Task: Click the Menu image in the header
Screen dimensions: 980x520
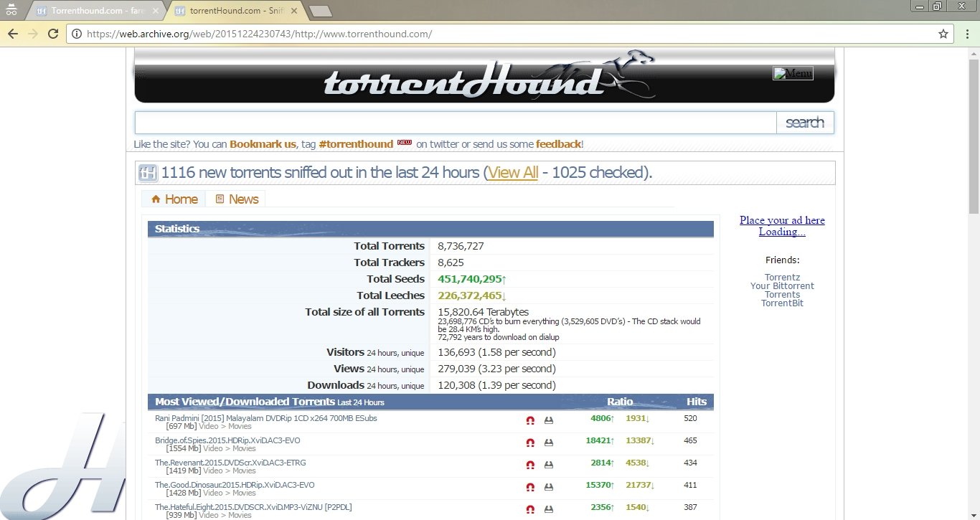Action: 793,73
